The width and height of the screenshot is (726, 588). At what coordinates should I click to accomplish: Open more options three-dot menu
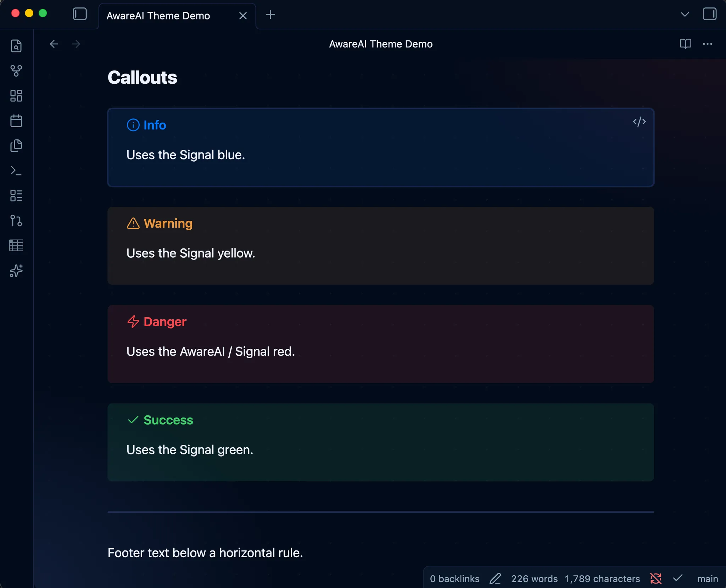point(708,44)
